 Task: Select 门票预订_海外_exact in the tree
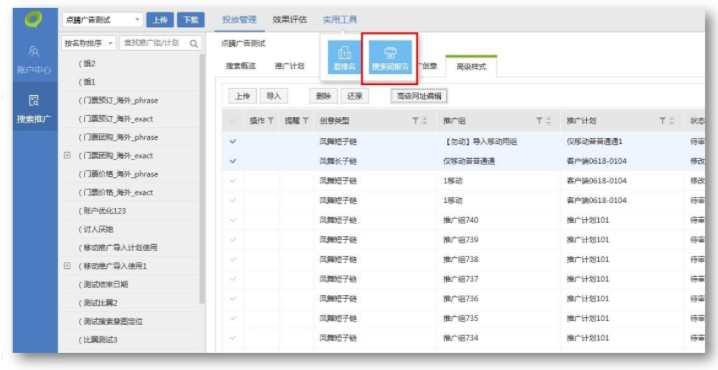coord(116,119)
